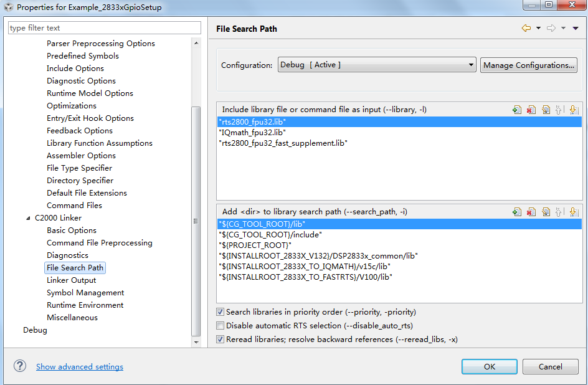Image resolution: width=588 pixels, height=385 pixels.
Task: Select Entry/Exit Hook Options
Action: click(x=90, y=118)
